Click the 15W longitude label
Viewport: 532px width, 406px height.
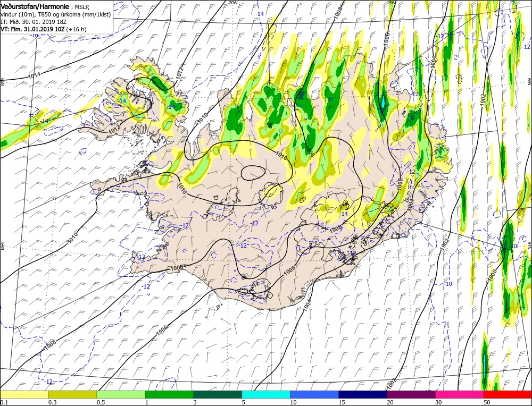point(391,2)
